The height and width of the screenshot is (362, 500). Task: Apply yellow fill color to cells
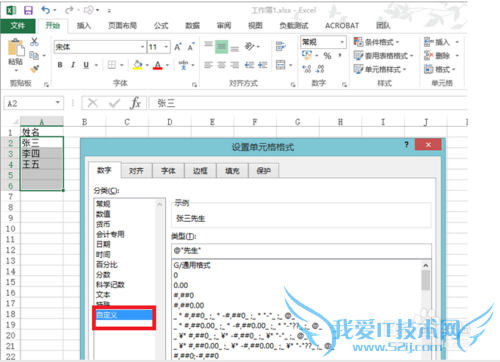(x=138, y=65)
